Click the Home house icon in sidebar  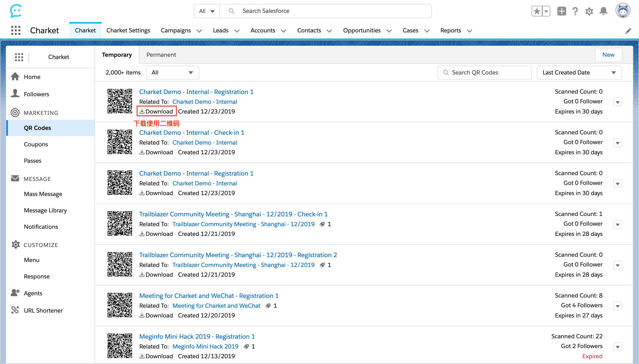(x=15, y=76)
